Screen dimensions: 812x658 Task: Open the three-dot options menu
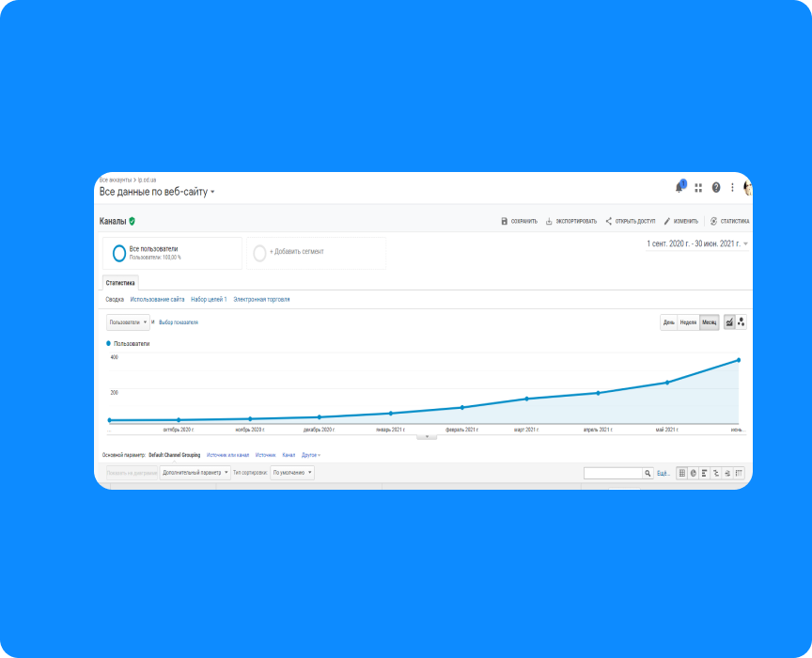[732, 187]
